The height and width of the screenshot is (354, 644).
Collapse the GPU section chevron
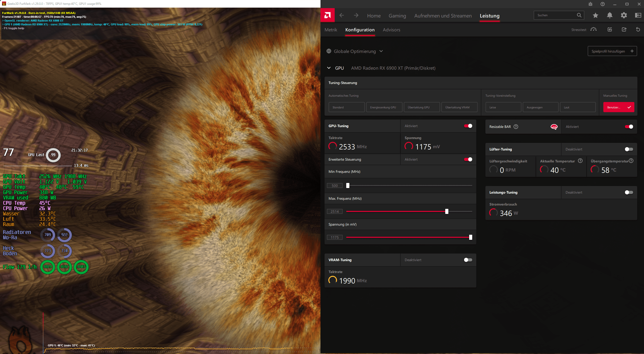pyautogui.click(x=329, y=68)
